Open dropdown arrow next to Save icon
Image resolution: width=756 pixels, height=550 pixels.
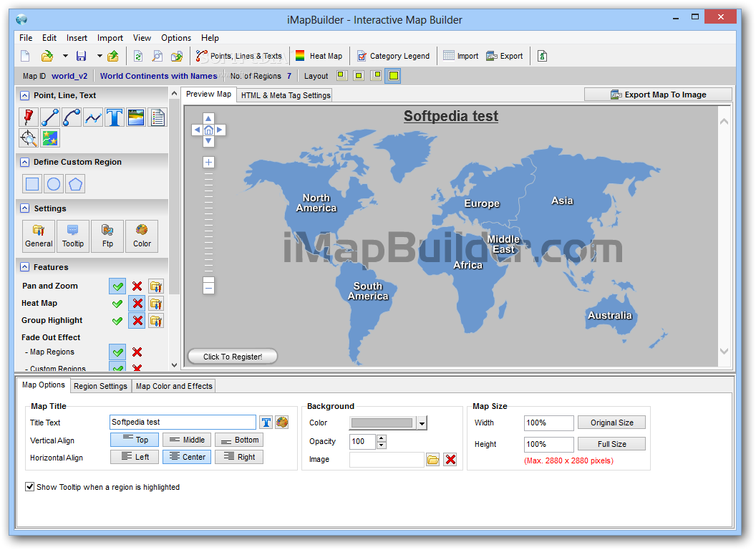tap(100, 56)
